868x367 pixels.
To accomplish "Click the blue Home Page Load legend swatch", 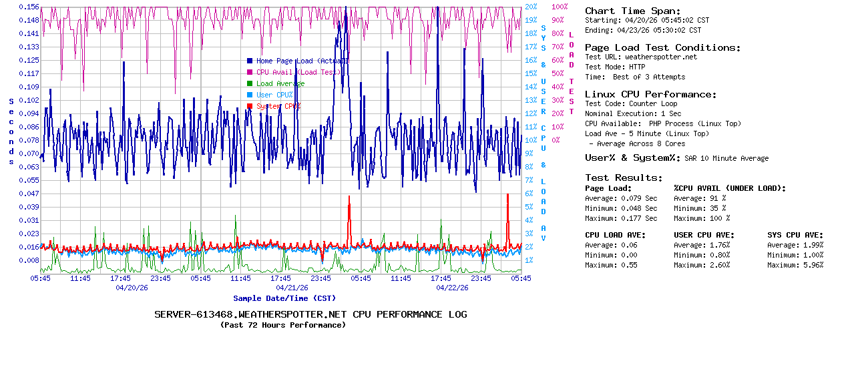I will click(x=250, y=61).
